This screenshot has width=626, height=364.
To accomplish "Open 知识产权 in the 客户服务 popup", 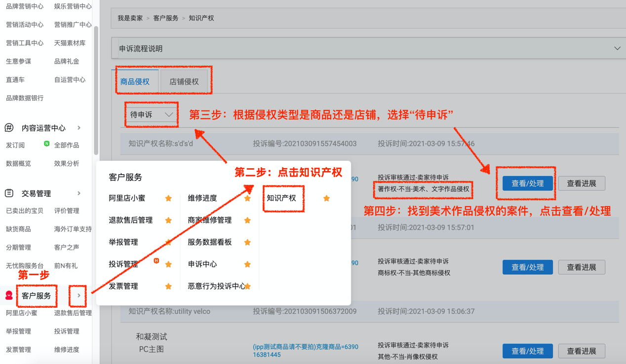I will coord(281,198).
